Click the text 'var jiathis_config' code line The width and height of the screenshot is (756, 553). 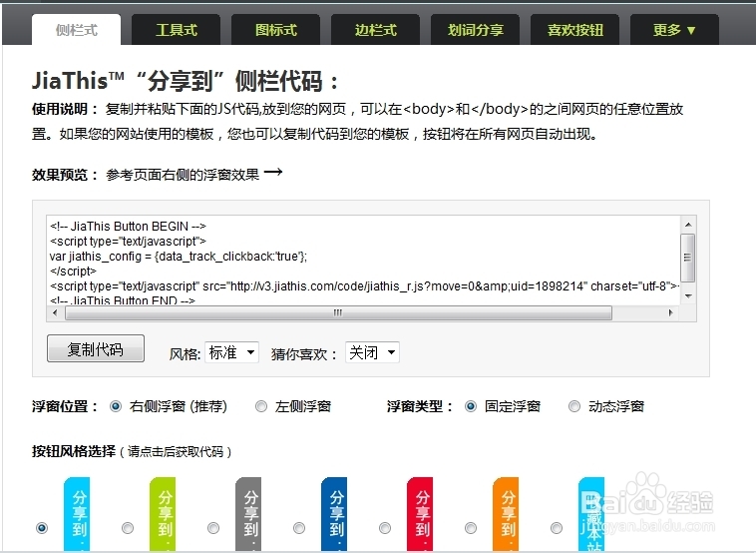pyautogui.click(x=179, y=257)
